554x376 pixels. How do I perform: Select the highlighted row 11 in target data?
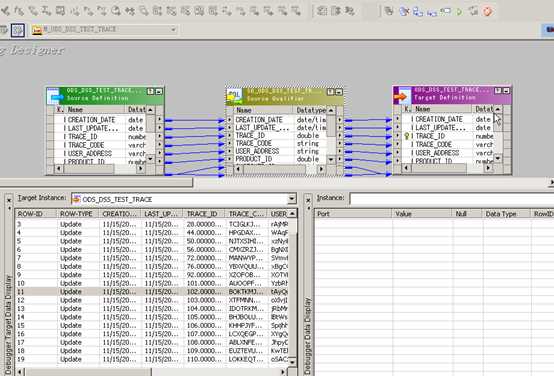(x=152, y=292)
